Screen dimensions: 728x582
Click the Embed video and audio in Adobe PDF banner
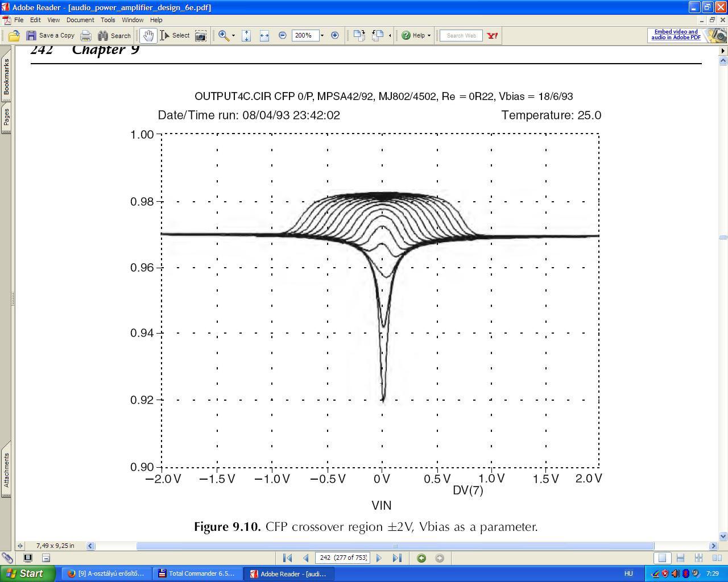(686, 35)
